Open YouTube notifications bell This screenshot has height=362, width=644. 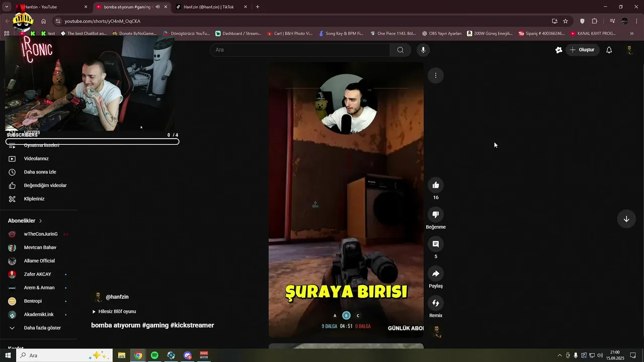[x=609, y=50]
